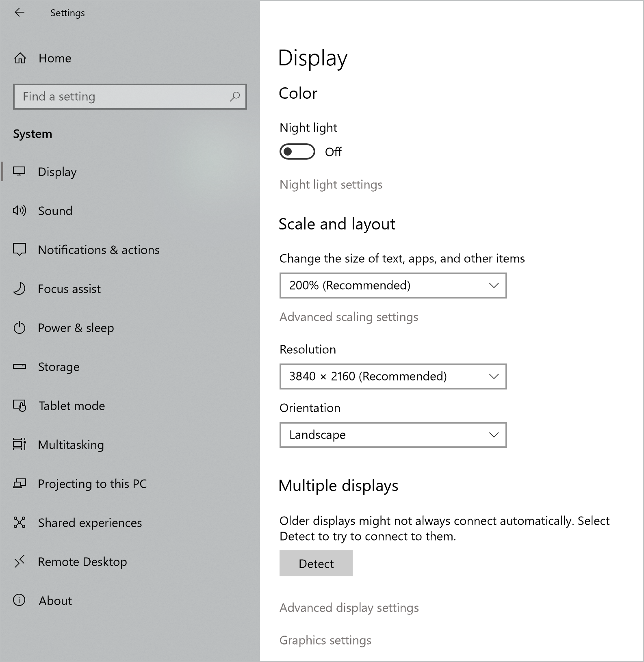Screen dimensions: 644x662
Task: Click the Find a setting search box
Action: pos(130,97)
